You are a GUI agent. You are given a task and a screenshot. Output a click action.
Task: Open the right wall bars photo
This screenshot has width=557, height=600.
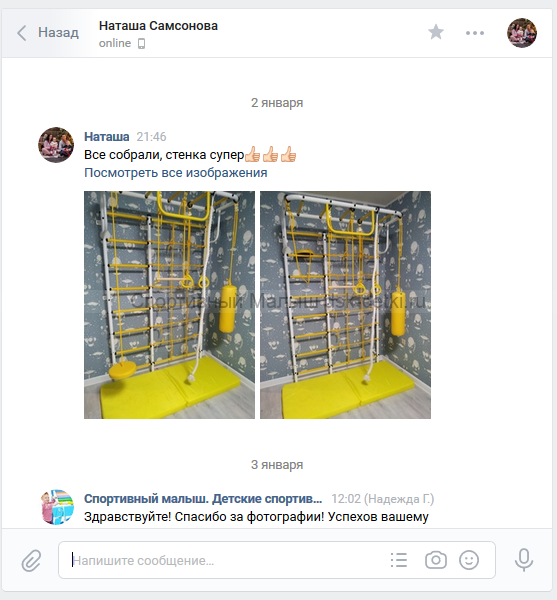point(345,305)
